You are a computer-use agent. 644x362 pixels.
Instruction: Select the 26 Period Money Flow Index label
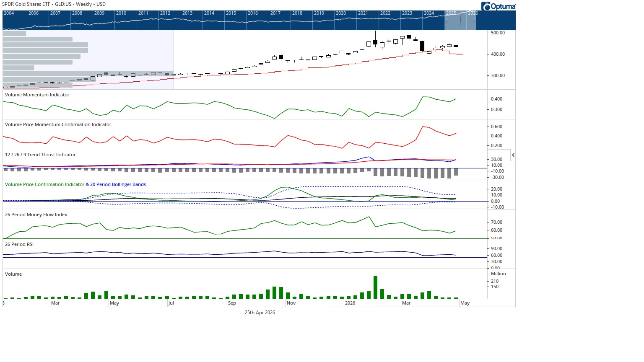click(36, 215)
